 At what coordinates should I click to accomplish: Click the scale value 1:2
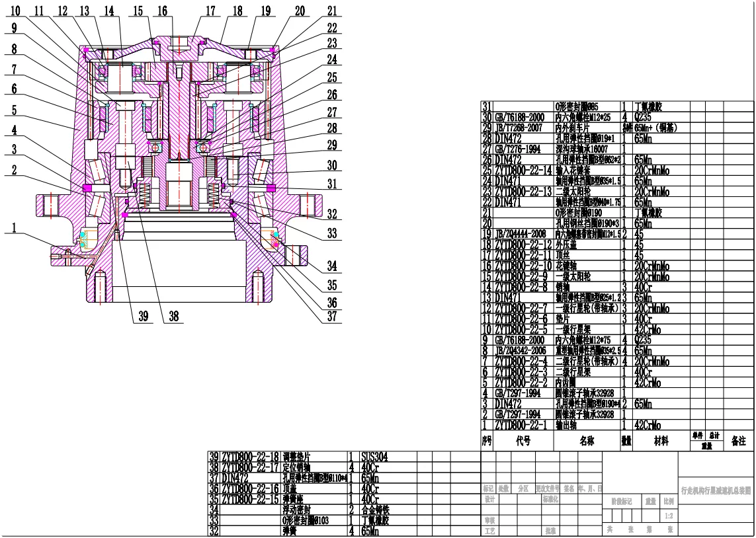click(x=669, y=516)
